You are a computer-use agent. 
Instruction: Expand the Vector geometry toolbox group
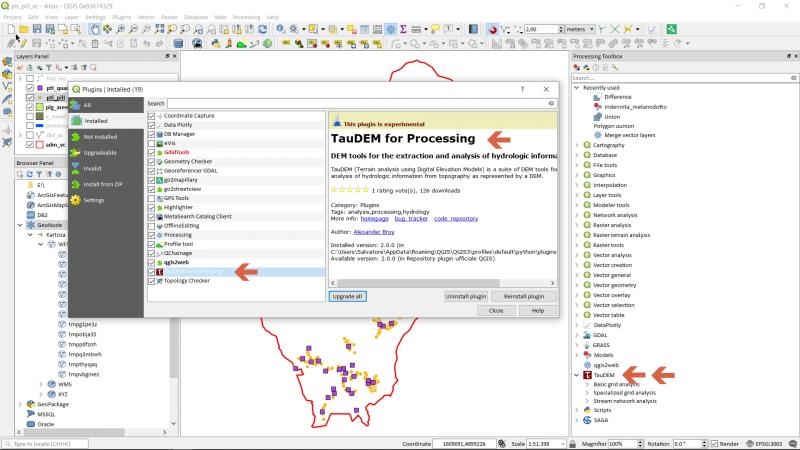(x=577, y=285)
